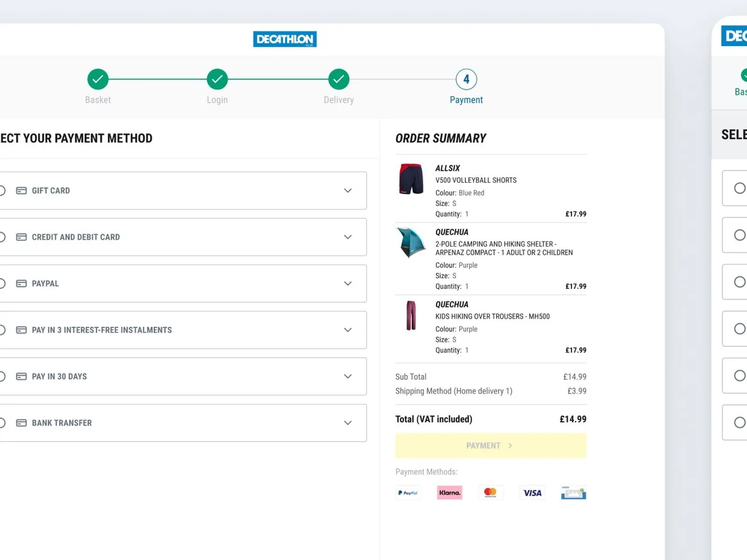Click the card icon beside Gift Card
Image resolution: width=747 pixels, height=560 pixels.
tap(21, 190)
